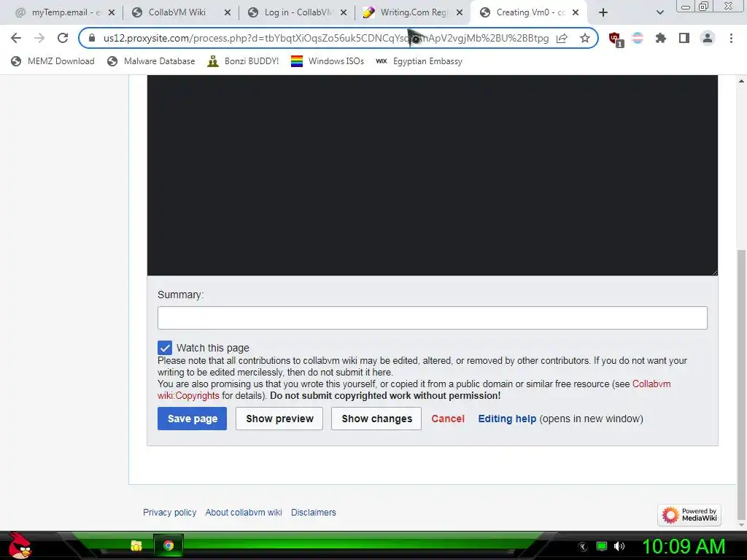Click the network tray icon

[x=602, y=546]
